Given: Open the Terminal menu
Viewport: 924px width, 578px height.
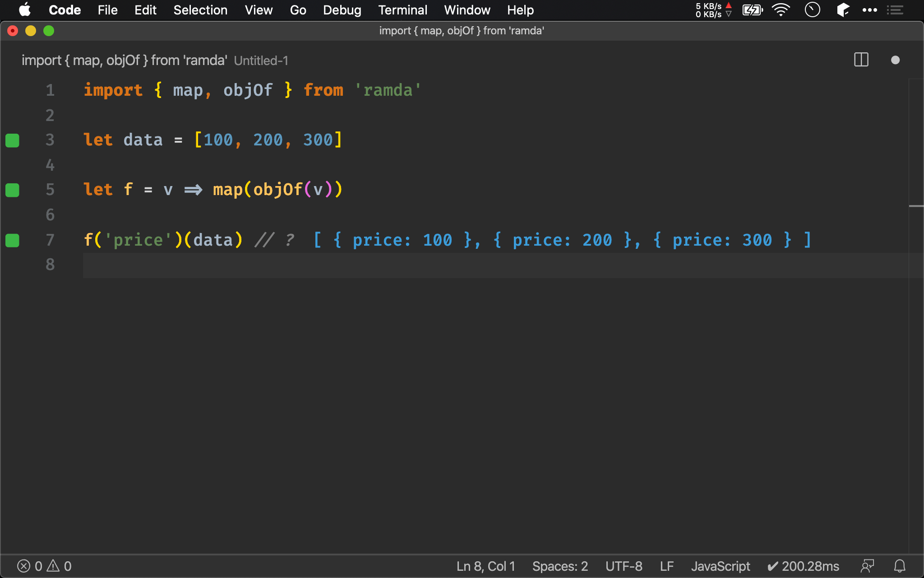Looking at the screenshot, I should coord(401,10).
